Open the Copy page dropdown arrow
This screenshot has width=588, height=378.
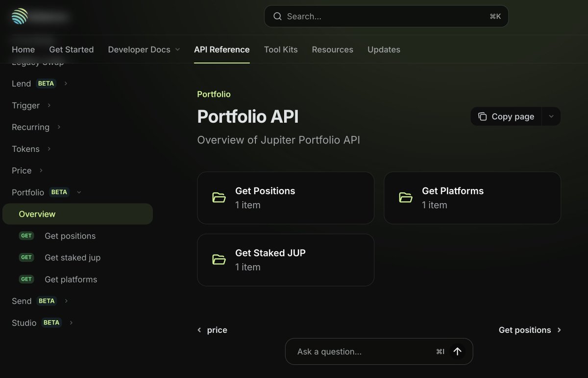551,117
